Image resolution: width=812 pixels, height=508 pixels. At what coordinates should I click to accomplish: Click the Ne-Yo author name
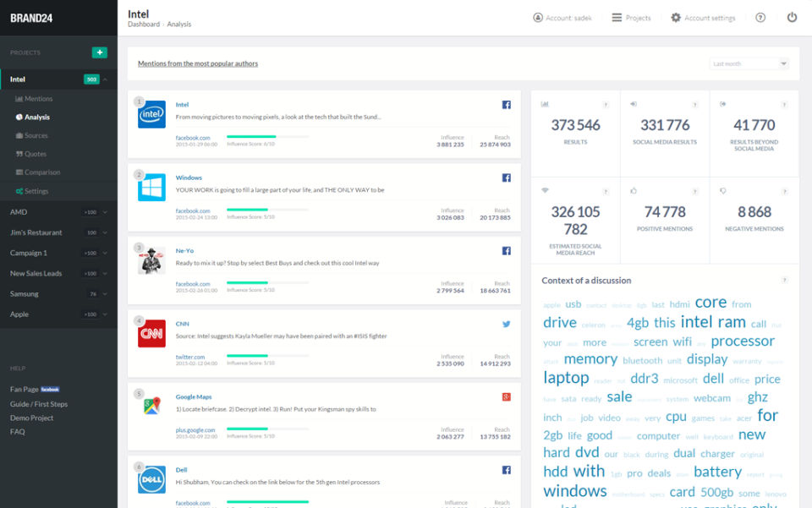point(184,250)
